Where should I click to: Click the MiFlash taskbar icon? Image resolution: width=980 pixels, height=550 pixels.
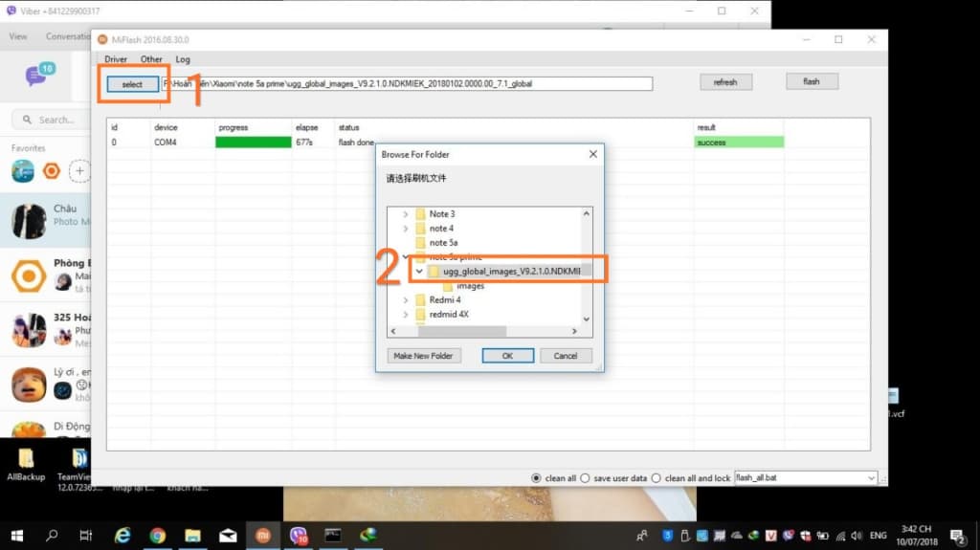(263, 536)
